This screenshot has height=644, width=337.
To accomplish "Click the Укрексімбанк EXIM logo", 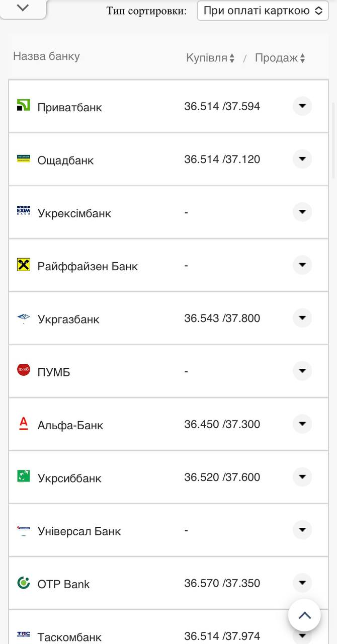I will (24, 211).
